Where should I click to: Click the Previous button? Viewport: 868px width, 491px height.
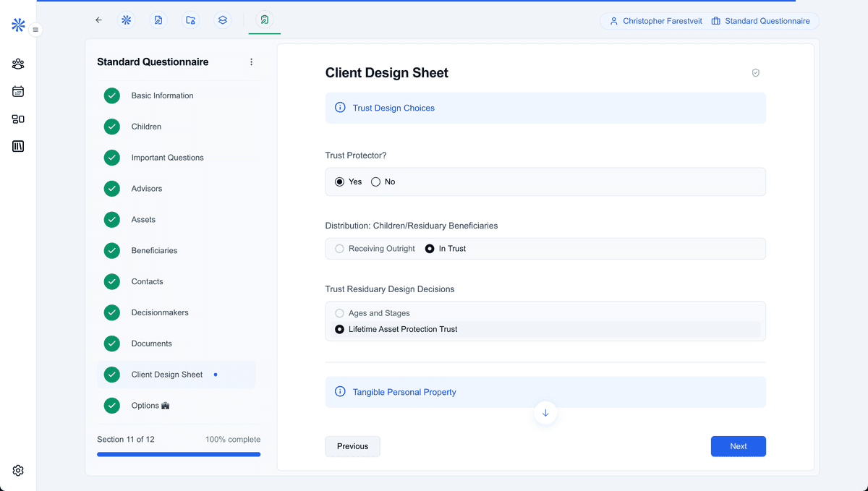click(352, 446)
